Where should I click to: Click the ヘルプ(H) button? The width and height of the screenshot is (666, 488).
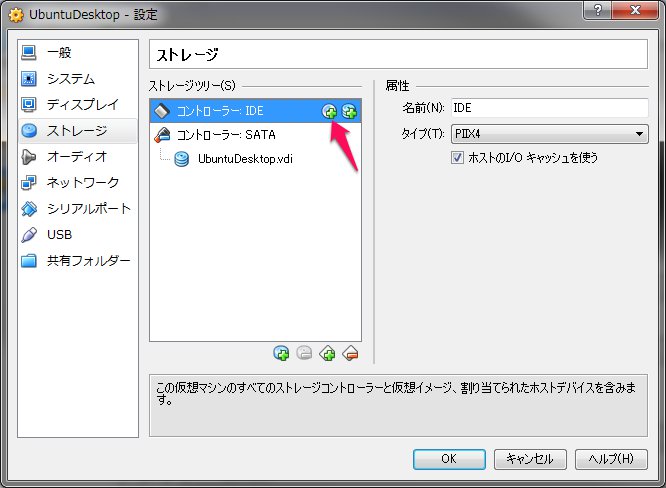pos(611,459)
